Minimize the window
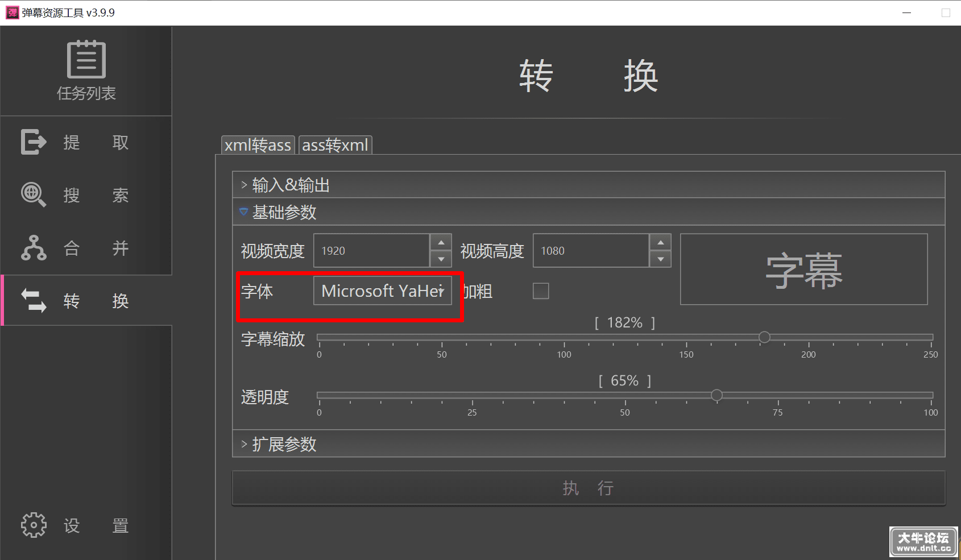 (x=907, y=13)
